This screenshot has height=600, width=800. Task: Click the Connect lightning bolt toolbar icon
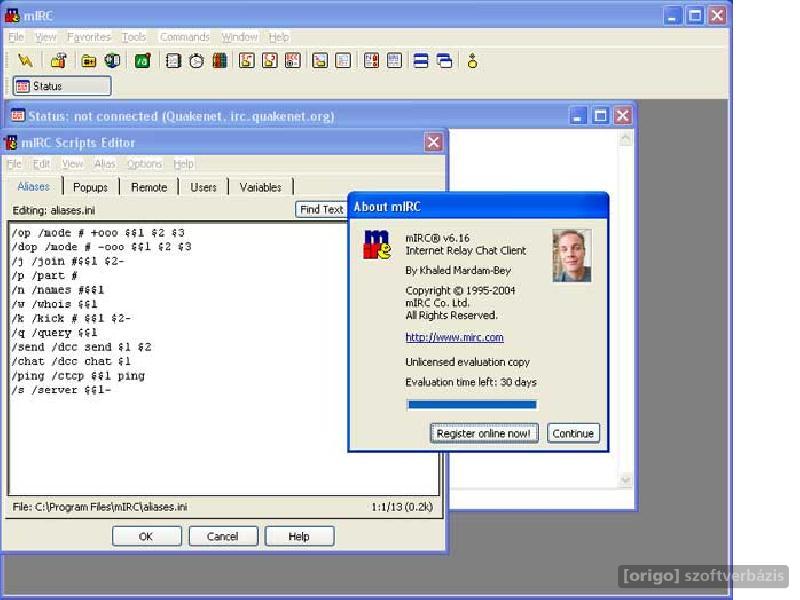25,61
